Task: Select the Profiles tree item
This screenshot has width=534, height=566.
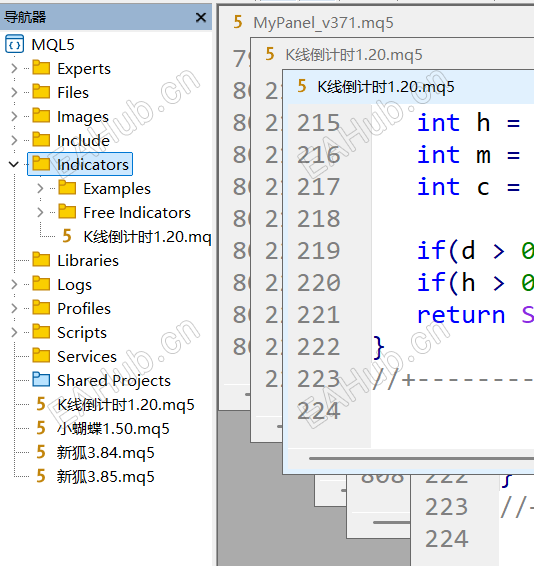Action: pyautogui.click(x=84, y=309)
